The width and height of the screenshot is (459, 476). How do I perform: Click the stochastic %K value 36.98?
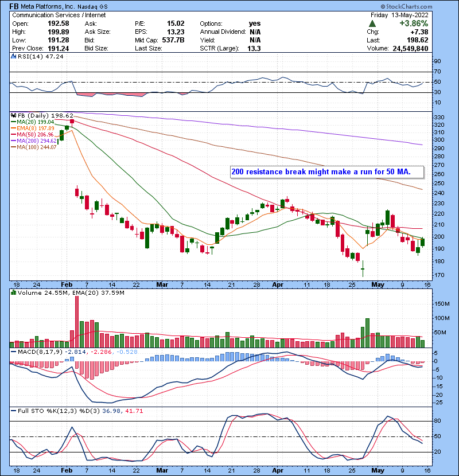(x=111, y=411)
